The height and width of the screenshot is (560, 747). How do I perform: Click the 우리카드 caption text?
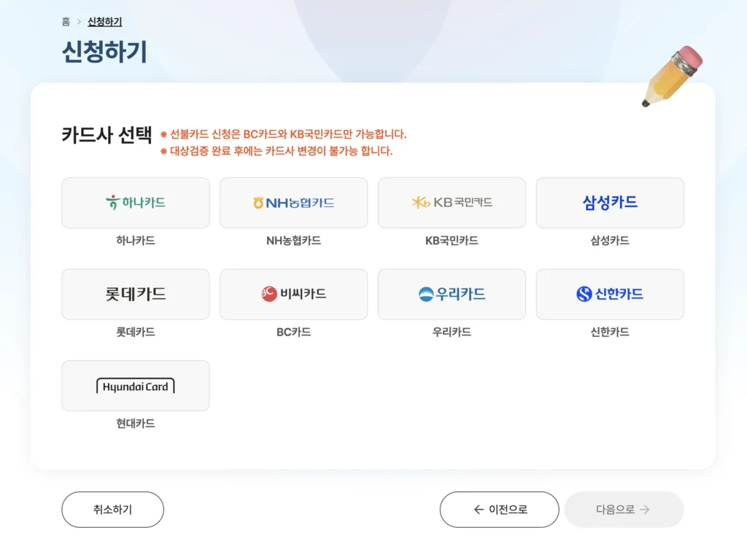point(452,332)
